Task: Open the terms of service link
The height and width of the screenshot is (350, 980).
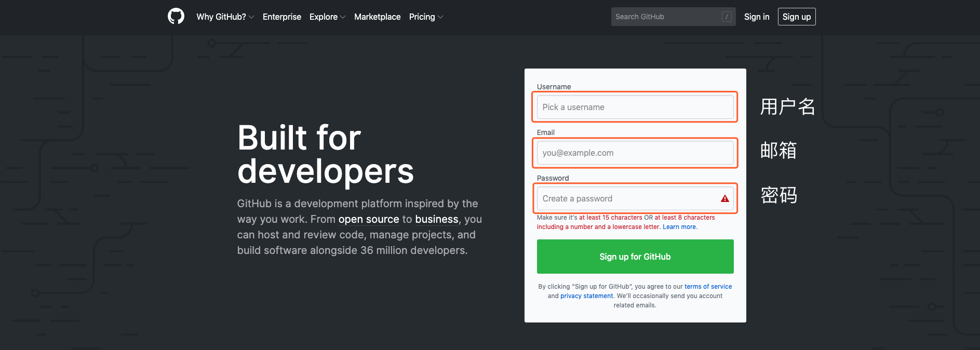Action: (708, 287)
